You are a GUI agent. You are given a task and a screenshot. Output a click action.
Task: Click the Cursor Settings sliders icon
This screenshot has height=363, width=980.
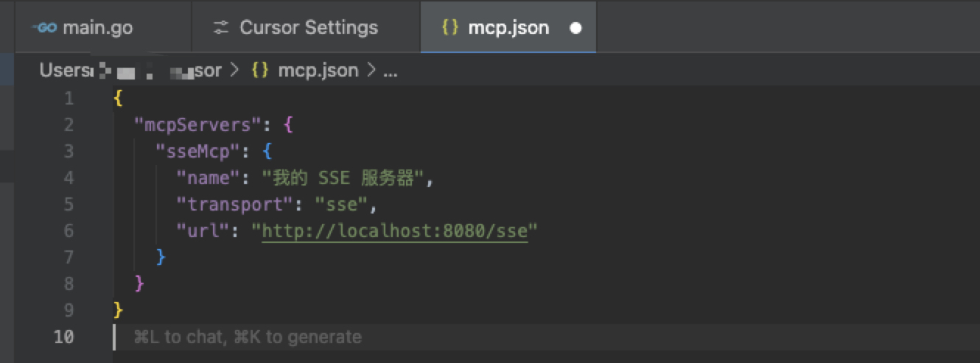click(221, 28)
